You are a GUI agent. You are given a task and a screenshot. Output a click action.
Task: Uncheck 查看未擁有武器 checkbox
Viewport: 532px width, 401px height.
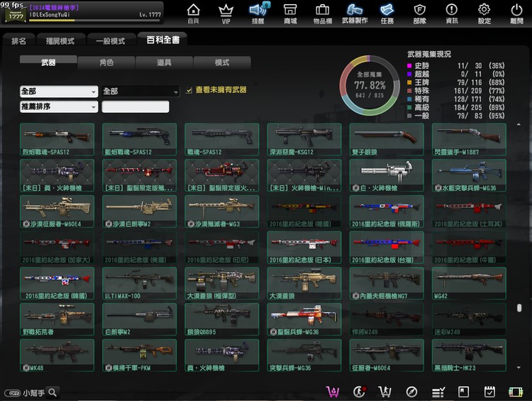coord(189,90)
